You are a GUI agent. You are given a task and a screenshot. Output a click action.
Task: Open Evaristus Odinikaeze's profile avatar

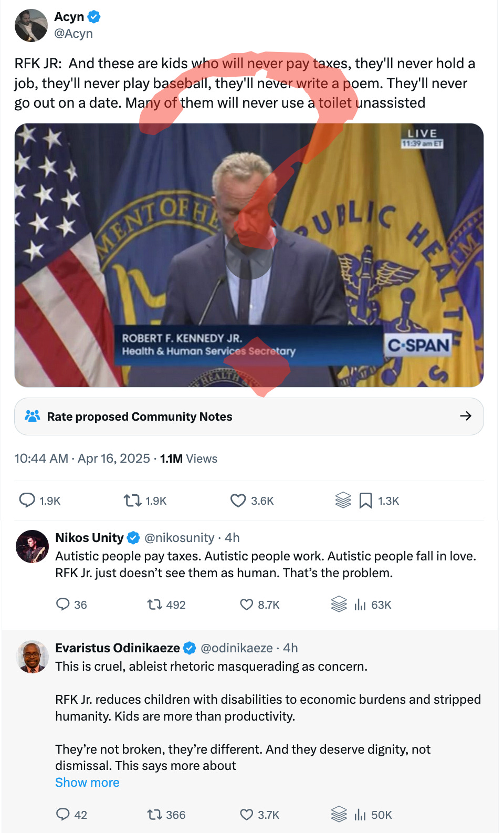[x=32, y=657]
